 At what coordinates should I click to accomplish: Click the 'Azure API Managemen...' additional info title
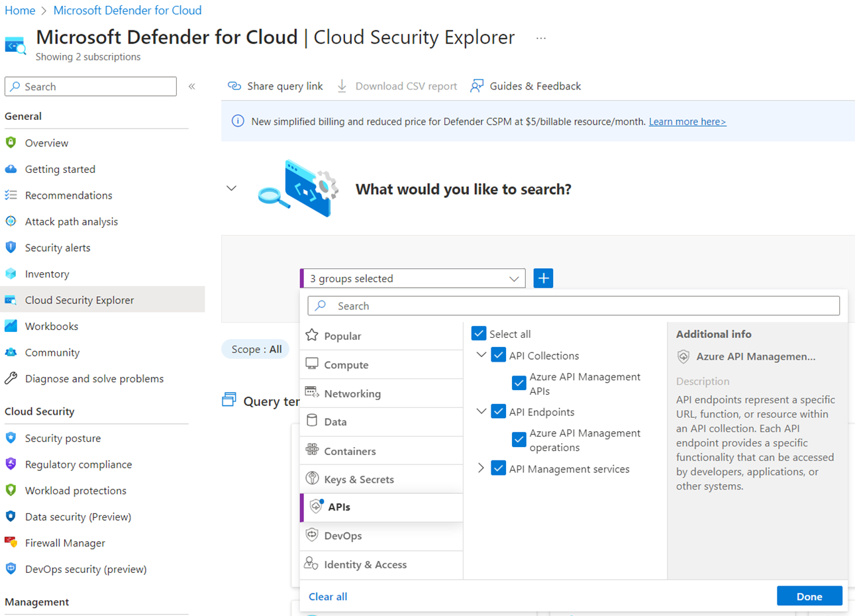coord(756,356)
